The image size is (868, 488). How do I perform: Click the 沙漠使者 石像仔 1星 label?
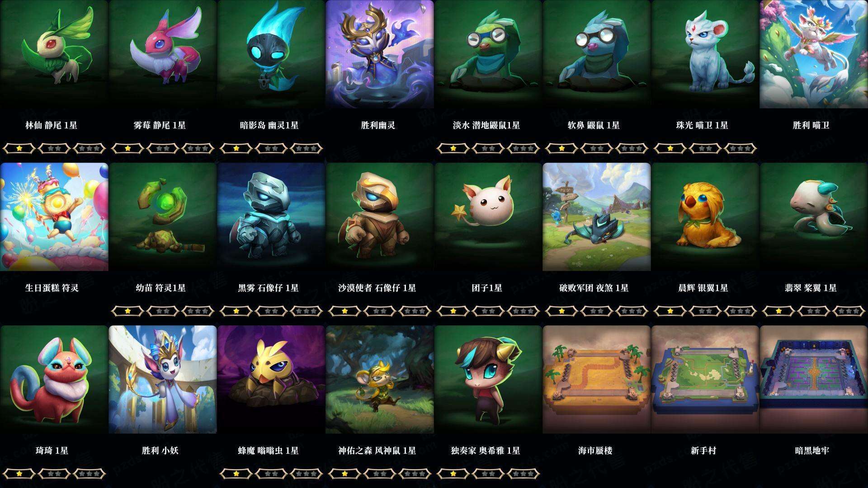[x=377, y=288]
